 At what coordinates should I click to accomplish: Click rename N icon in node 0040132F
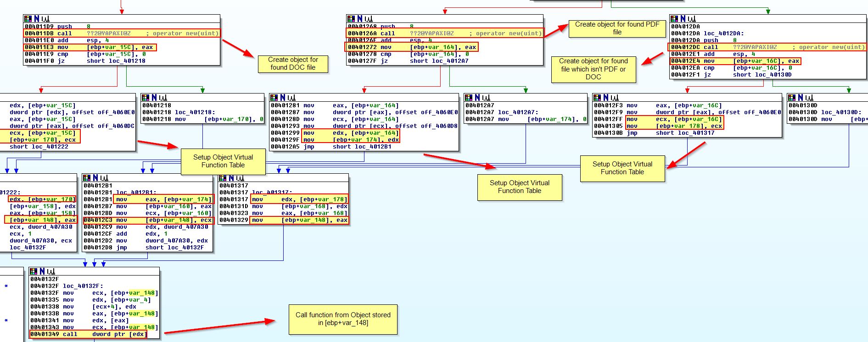(42, 271)
